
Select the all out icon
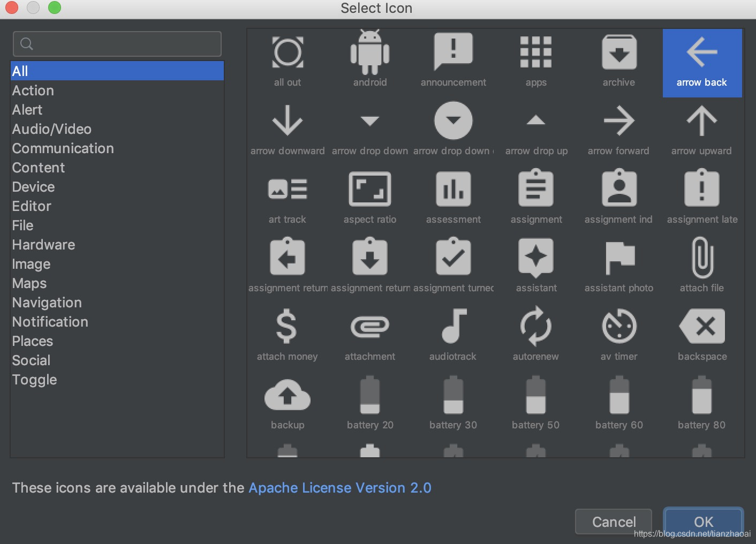coord(288,52)
